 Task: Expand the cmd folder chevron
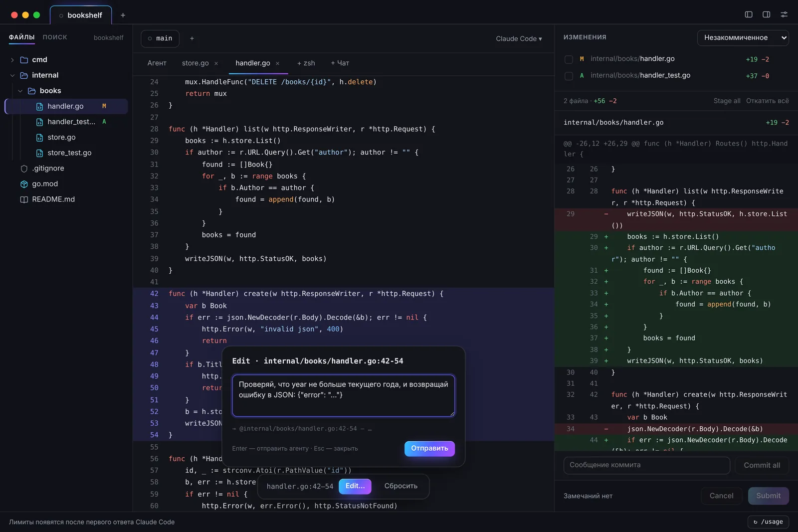[x=12, y=60]
